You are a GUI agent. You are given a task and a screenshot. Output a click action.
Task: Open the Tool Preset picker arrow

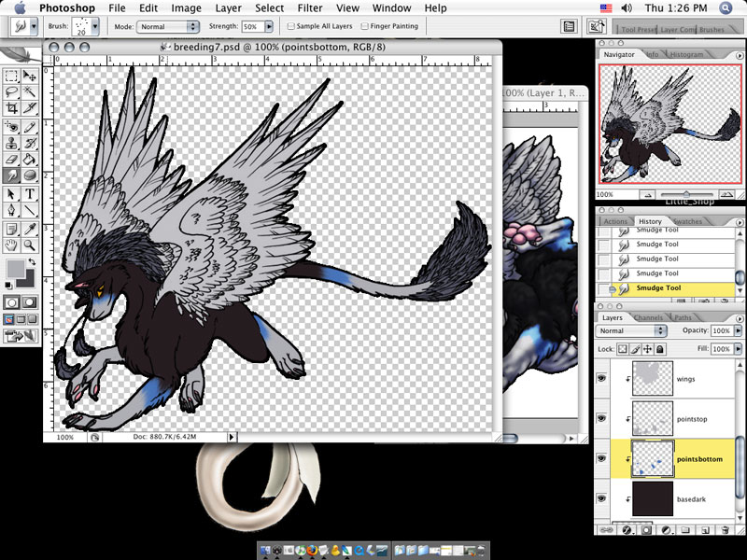pos(34,27)
